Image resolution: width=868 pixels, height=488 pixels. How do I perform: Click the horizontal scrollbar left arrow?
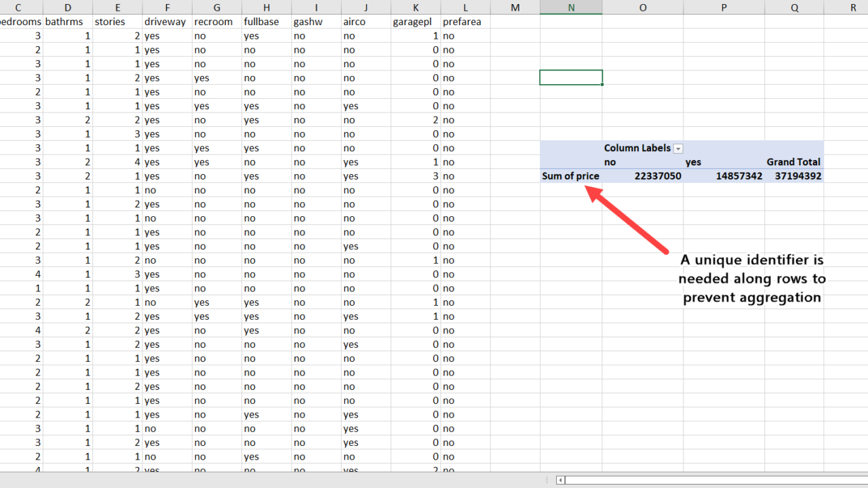(560, 480)
